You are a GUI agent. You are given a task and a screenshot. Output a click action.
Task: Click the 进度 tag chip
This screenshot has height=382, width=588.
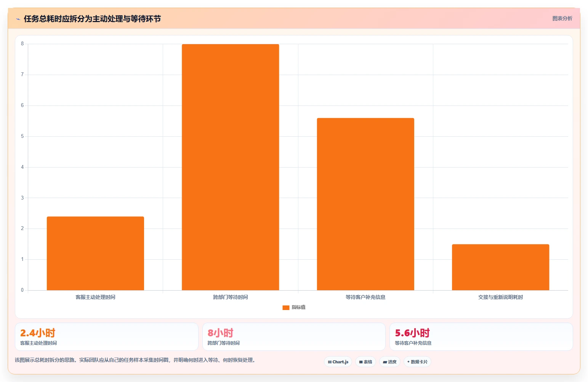[389, 362]
